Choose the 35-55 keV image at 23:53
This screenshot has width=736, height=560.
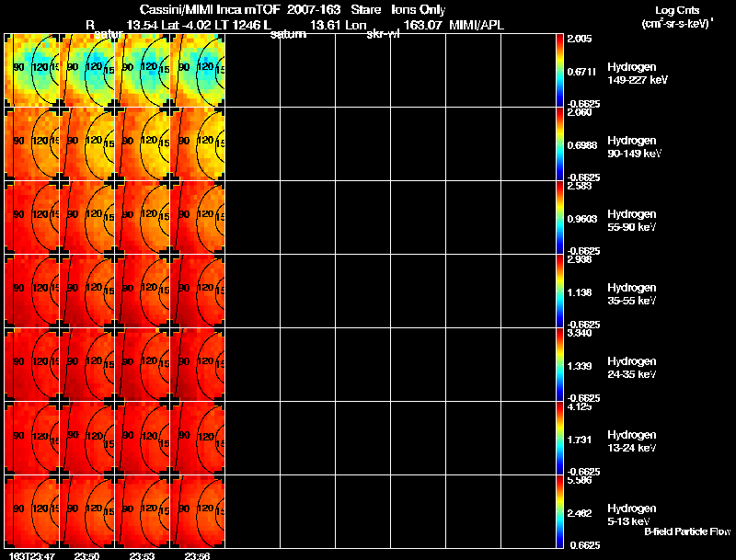coord(143,291)
